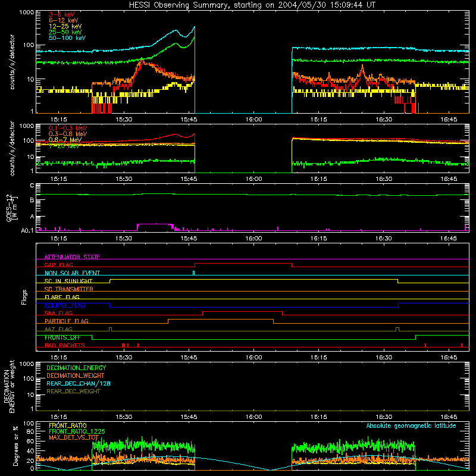This screenshot has height=476, width=476.
Task: Select the orange 6-12 keV legend label
Action: [x=64, y=20]
